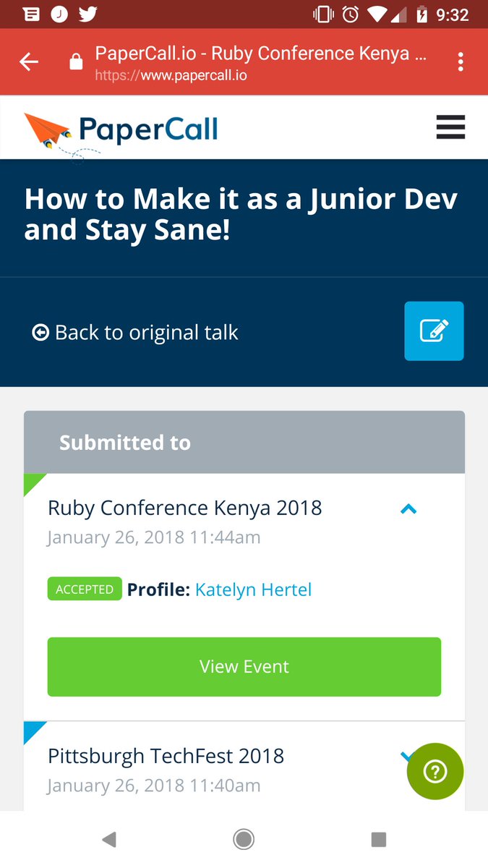Go back to original talk
The image size is (488, 868).
pyautogui.click(x=135, y=333)
